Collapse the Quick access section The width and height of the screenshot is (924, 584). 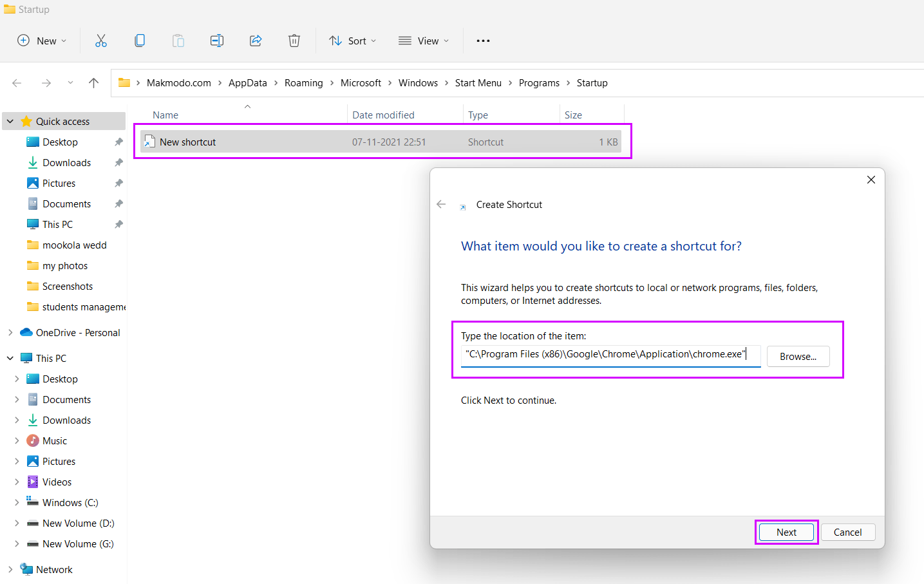tap(10, 122)
